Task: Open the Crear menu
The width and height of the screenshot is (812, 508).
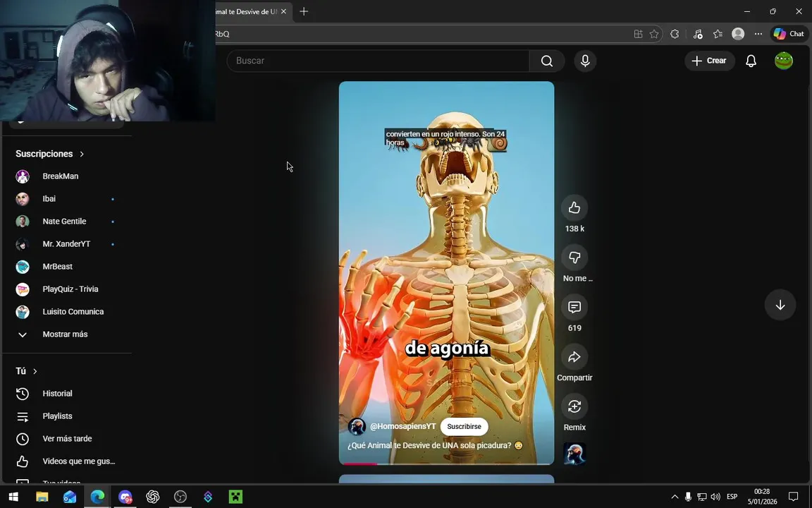Action: (x=710, y=61)
